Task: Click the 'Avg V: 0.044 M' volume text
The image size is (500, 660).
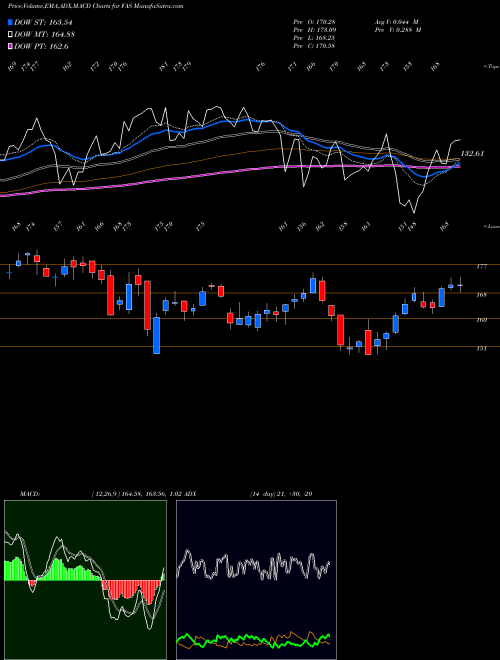Action: [x=396, y=21]
